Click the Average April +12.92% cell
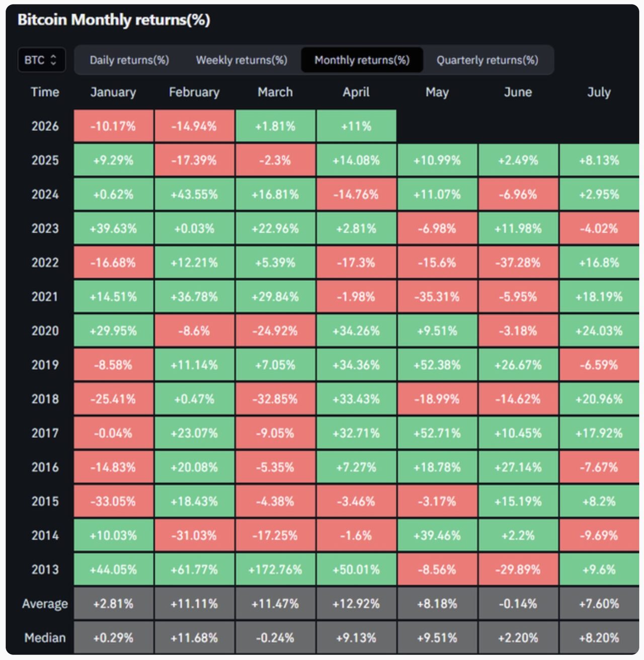644x660 pixels. [x=356, y=603]
